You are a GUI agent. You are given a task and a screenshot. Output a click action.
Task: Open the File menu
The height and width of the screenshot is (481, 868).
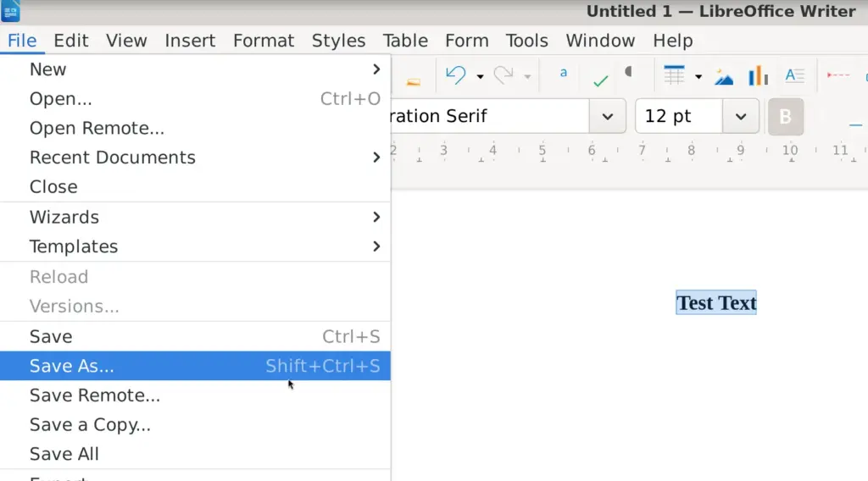[x=22, y=41]
